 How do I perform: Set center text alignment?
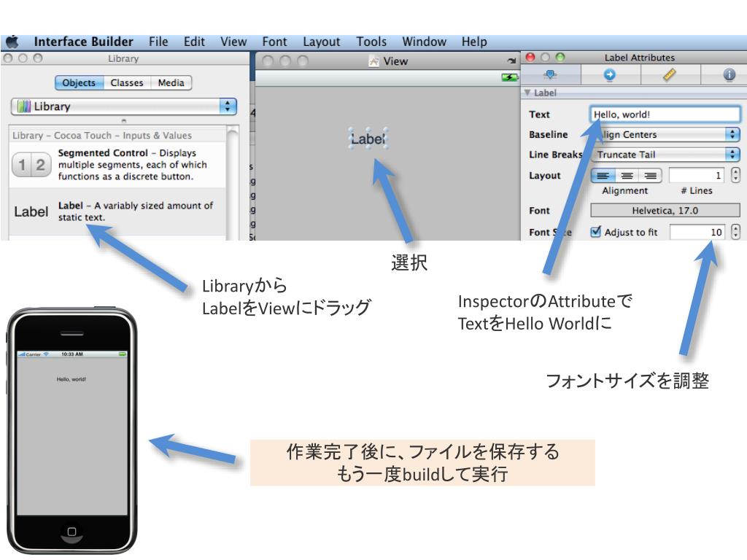point(627,176)
